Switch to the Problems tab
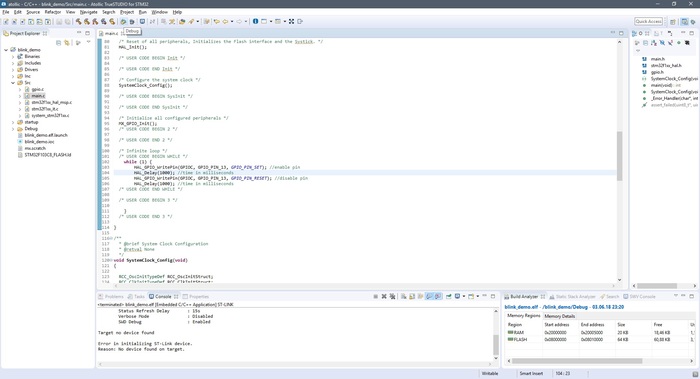The height and width of the screenshot is (379, 700). point(110,296)
